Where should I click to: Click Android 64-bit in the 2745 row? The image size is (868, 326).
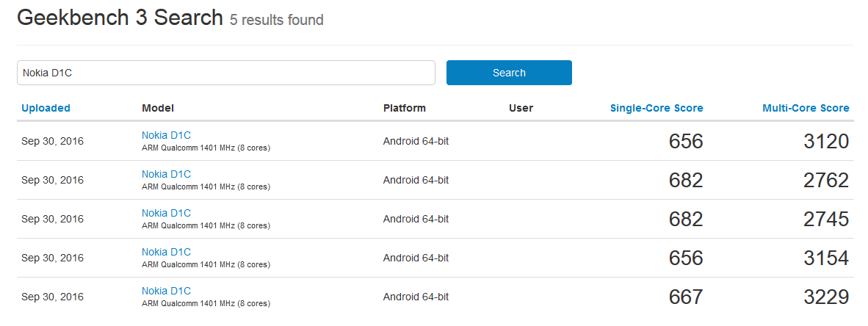[416, 219]
